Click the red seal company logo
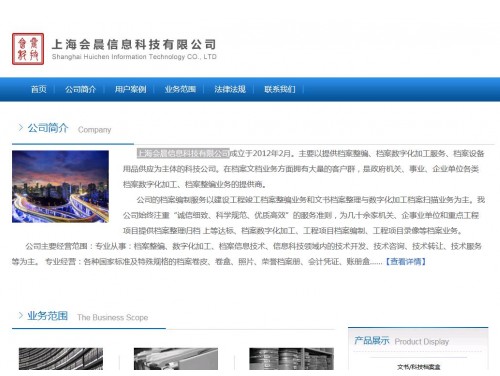This screenshot has width=500, height=376. point(28,49)
